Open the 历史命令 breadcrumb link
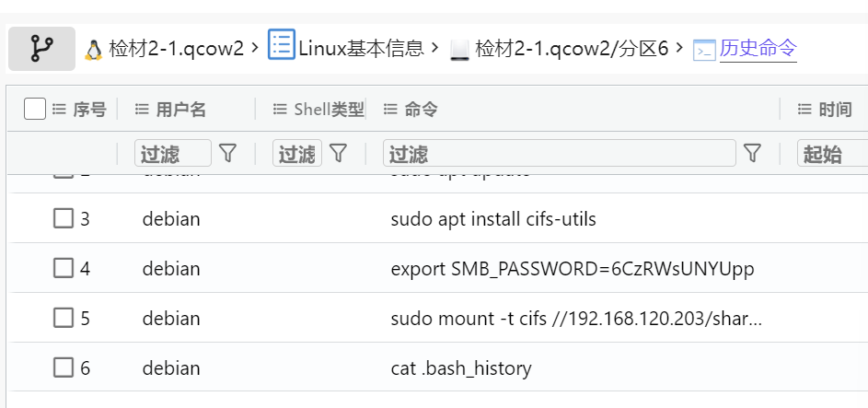 (x=758, y=49)
